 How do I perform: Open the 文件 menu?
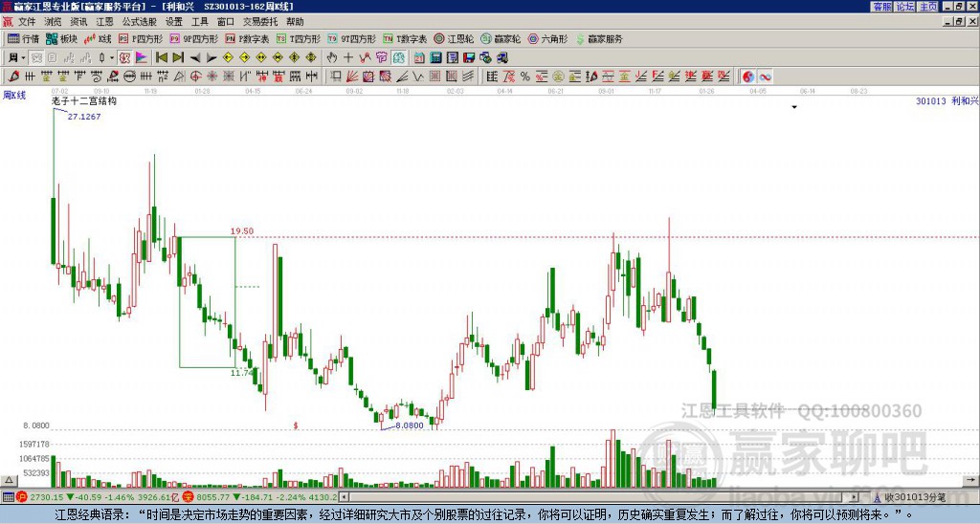[27, 22]
